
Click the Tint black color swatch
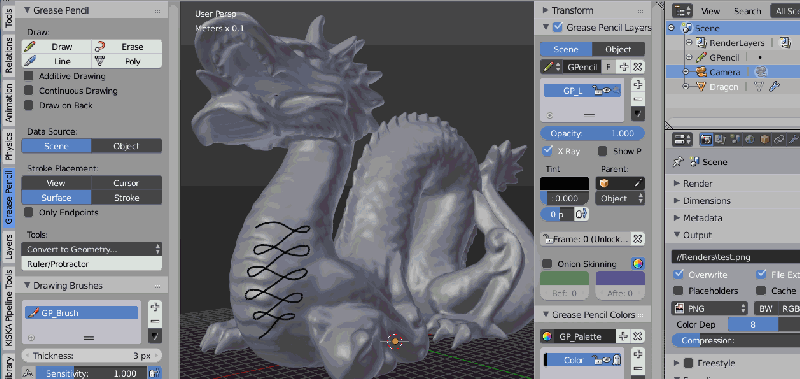pyautogui.click(x=565, y=184)
